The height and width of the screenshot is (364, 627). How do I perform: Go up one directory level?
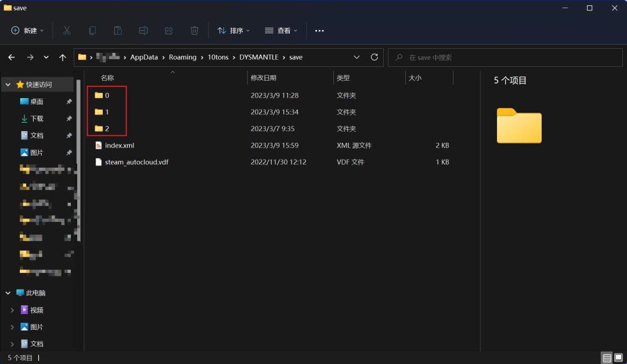click(x=63, y=57)
